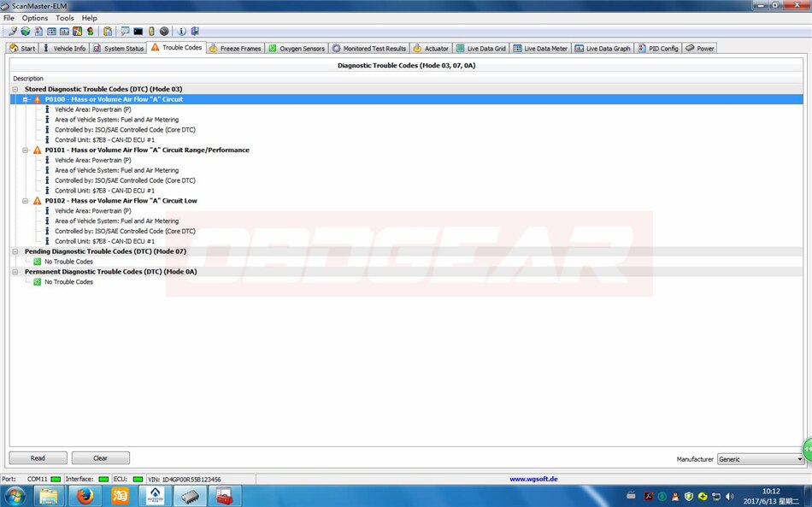This screenshot has width=812, height=507.
Task: Click green icon next to Pending No Trouble Codes
Action: pos(38,262)
